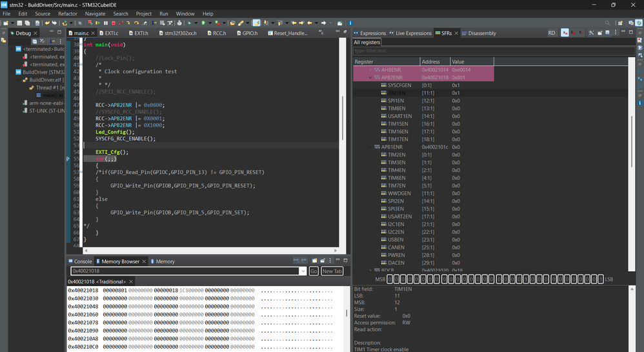Click the New Tab button

click(x=332, y=271)
